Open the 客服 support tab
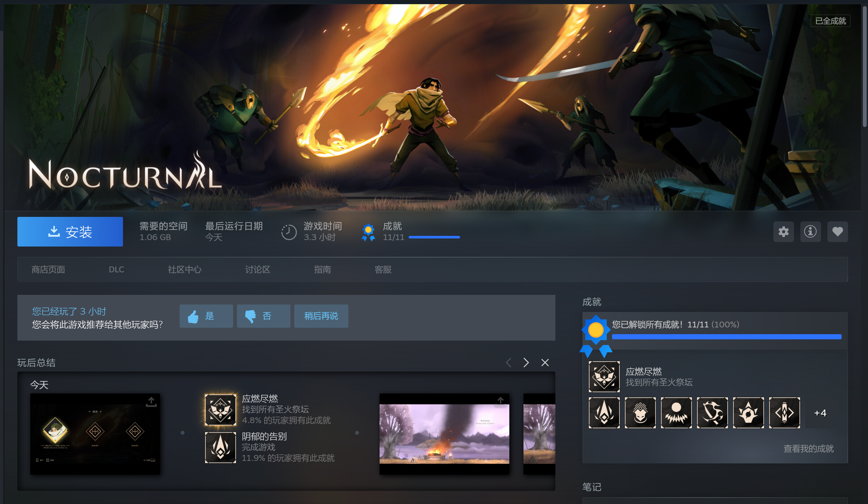Viewport: 868px width, 504px height. click(x=383, y=270)
